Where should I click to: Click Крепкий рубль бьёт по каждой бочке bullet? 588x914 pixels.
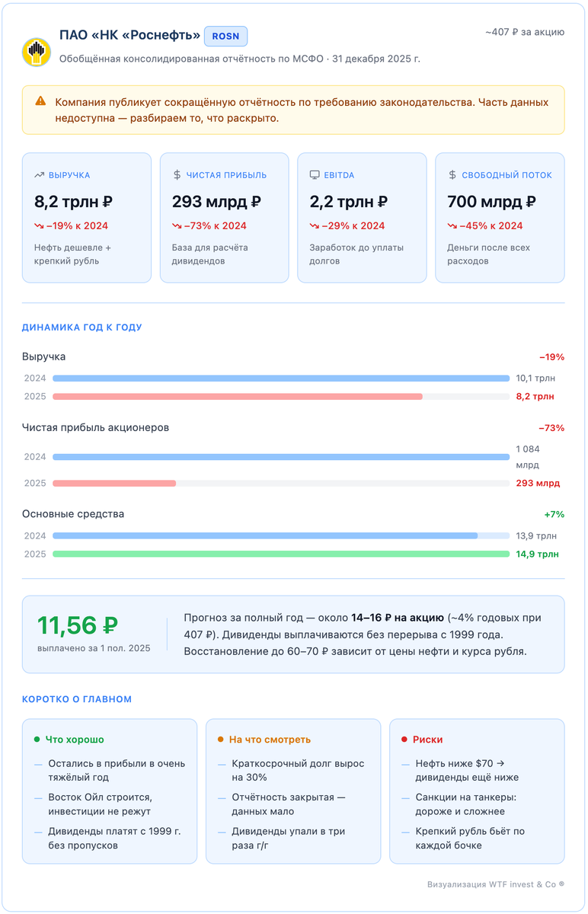click(x=470, y=838)
